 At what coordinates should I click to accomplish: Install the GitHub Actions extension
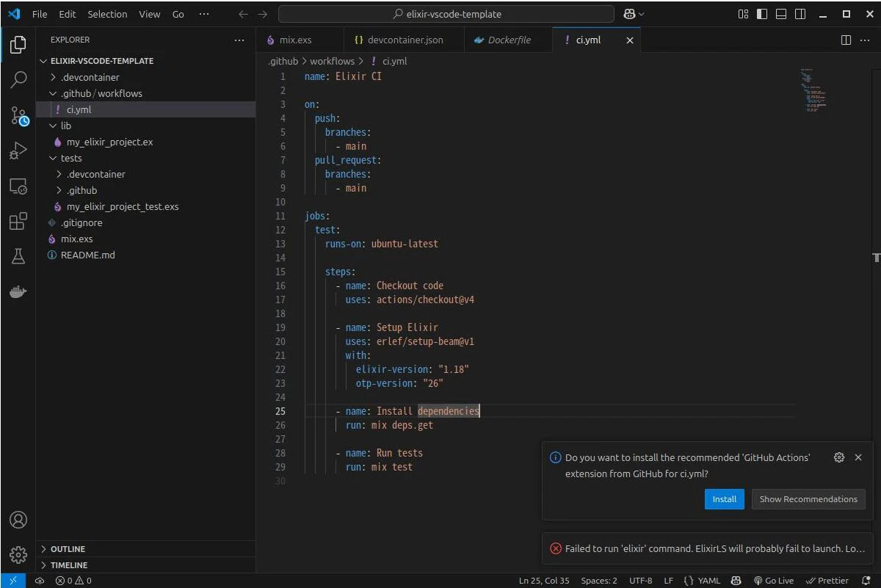pyautogui.click(x=725, y=499)
